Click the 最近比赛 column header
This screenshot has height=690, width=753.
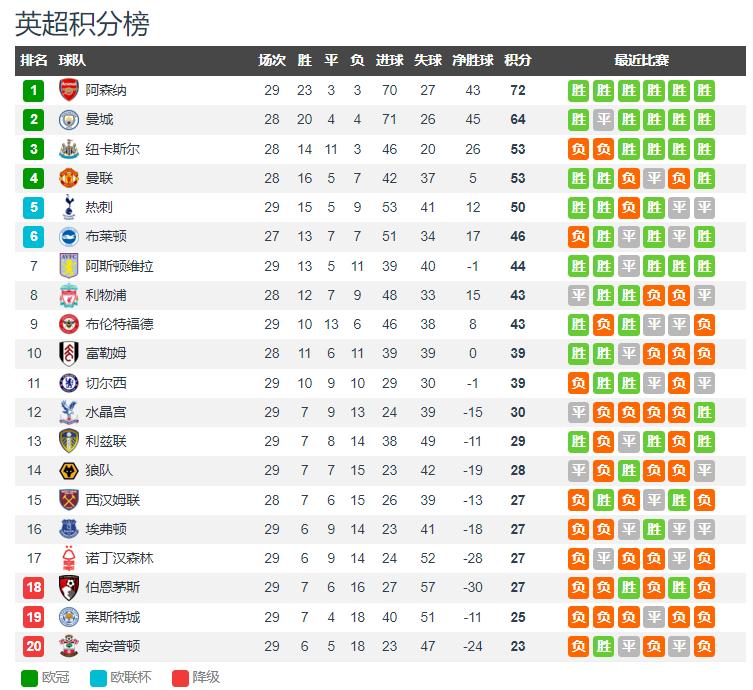[x=642, y=61]
